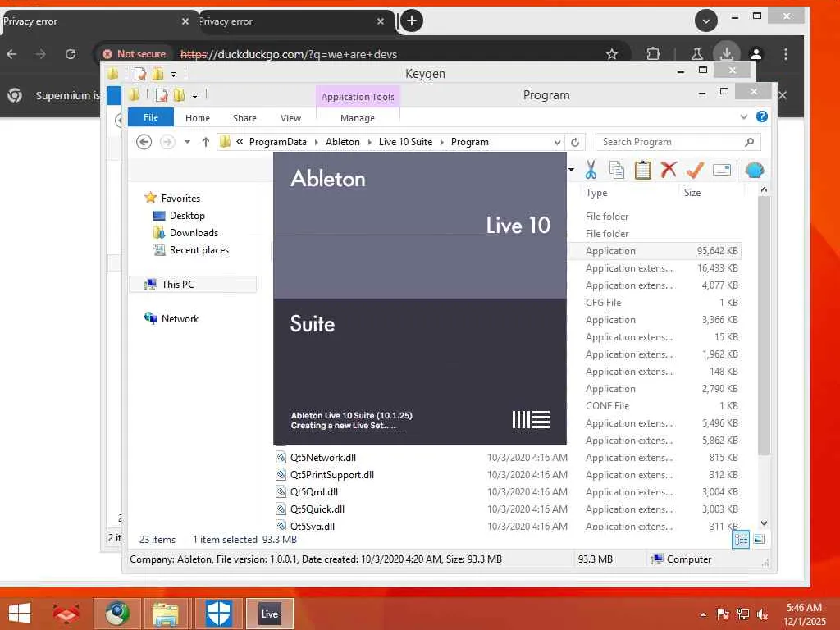Screen dimensions: 840x630
Task: Click the Not secure site badge
Action: tap(134, 54)
